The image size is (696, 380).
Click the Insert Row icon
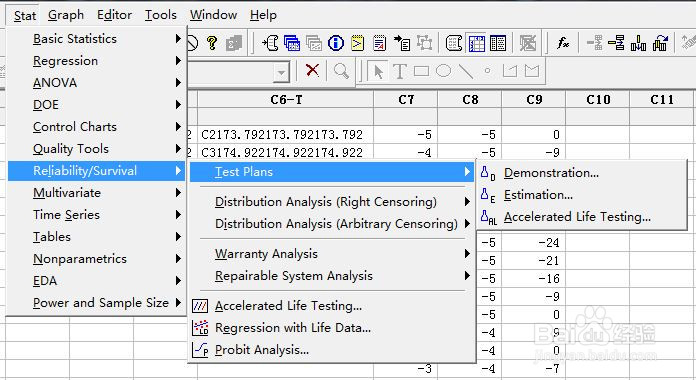pos(616,43)
